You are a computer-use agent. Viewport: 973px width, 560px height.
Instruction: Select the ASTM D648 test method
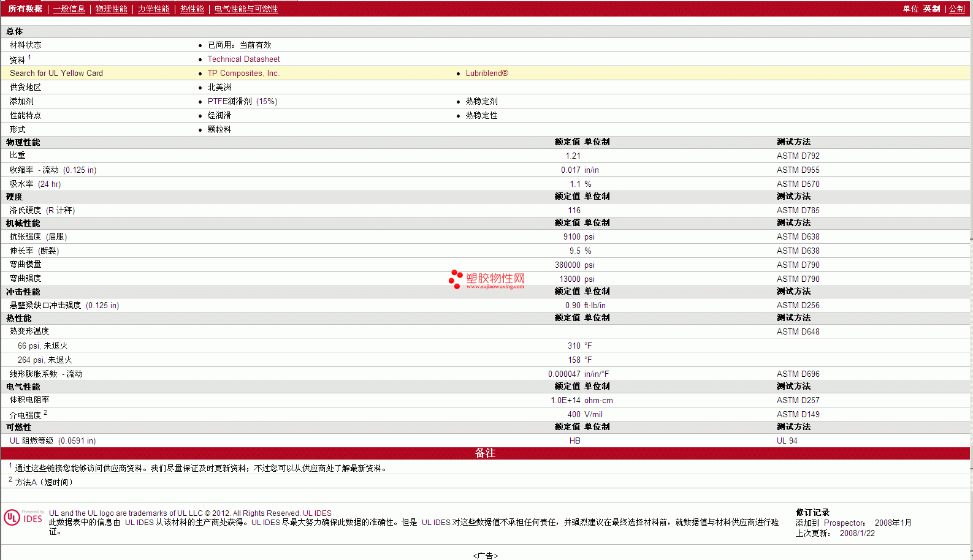[798, 331]
